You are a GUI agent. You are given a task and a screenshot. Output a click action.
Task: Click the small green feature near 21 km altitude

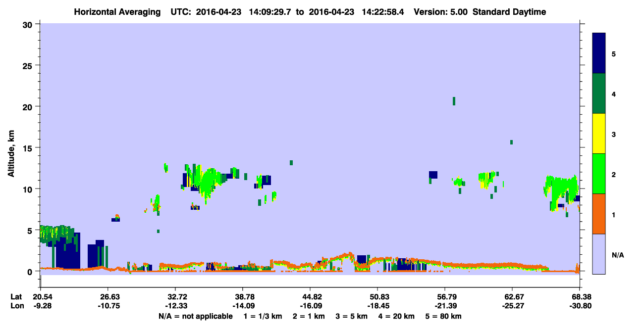[x=454, y=101]
